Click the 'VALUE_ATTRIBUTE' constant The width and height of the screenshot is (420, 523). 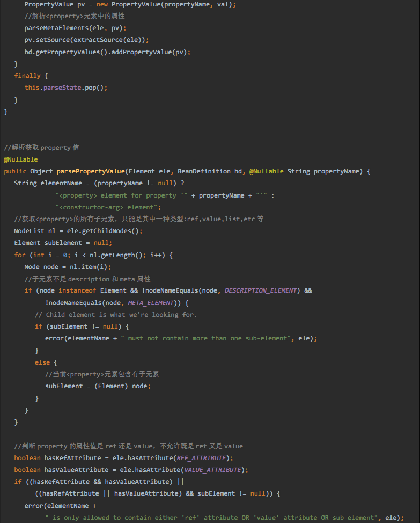click(212, 470)
